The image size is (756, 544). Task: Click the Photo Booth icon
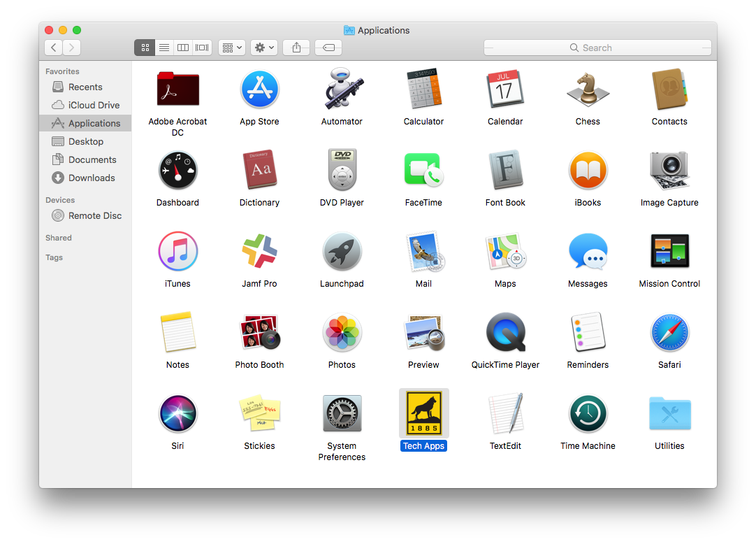point(261,332)
